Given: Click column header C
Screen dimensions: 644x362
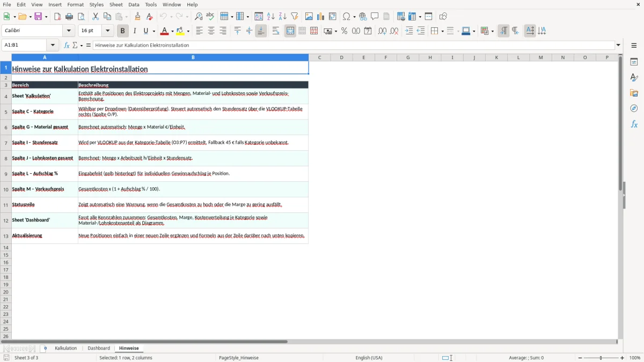Looking at the screenshot, I should [x=319, y=57].
